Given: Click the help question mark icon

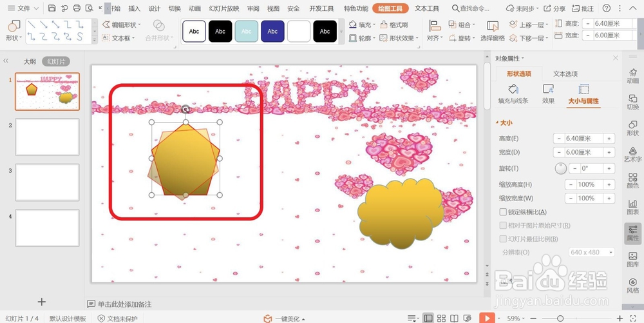Looking at the screenshot, I should pyautogui.click(x=606, y=8).
